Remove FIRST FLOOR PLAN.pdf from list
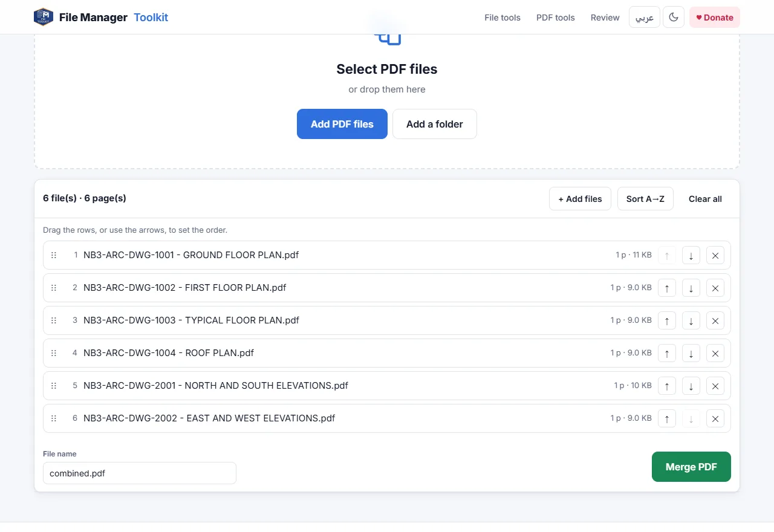Image resolution: width=774 pixels, height=532 pixels. [715, 288]
